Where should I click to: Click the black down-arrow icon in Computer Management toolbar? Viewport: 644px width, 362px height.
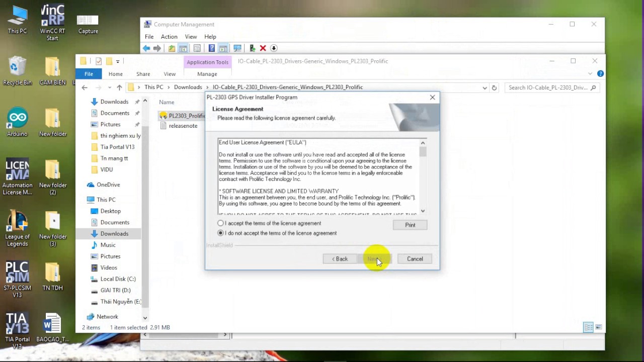[x=274, y=48]
